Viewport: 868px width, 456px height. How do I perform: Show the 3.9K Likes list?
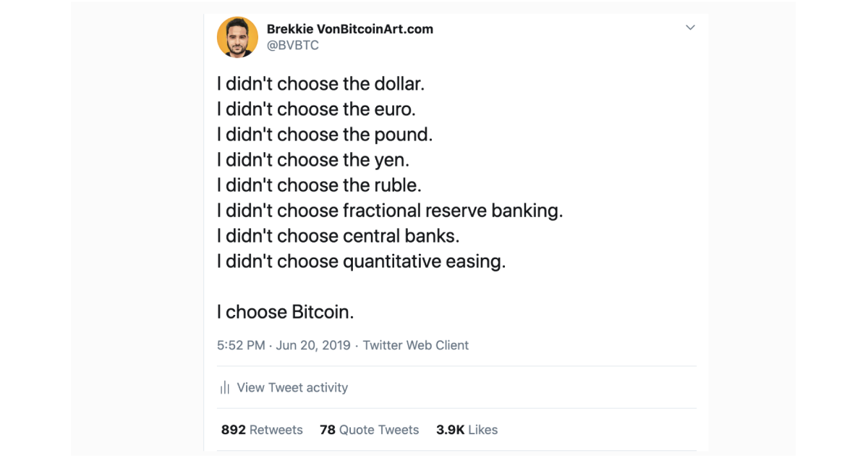pyautogui.click(x=467, y=430)
